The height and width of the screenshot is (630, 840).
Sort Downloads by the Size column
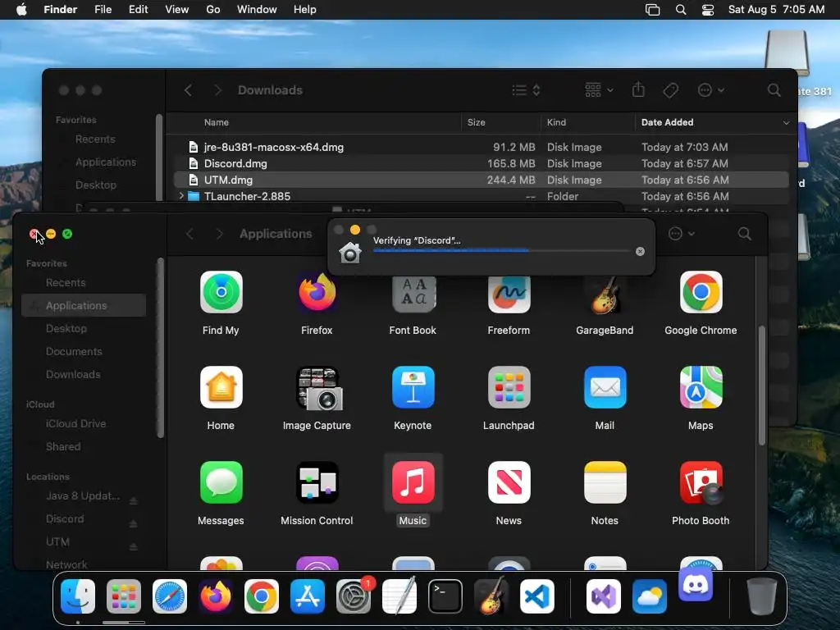[477, 123]
